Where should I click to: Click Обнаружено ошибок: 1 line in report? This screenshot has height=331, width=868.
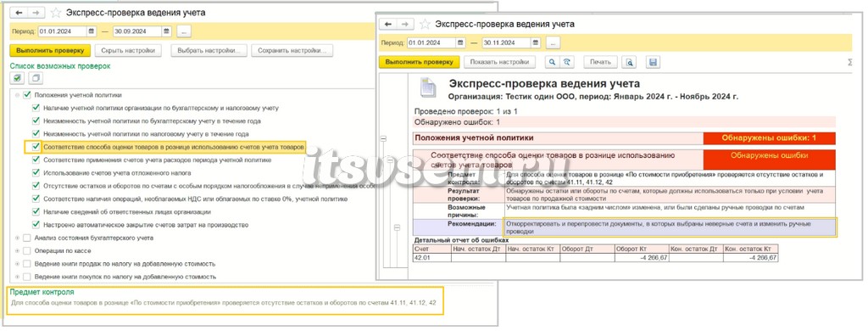click(x=624, y=122)
